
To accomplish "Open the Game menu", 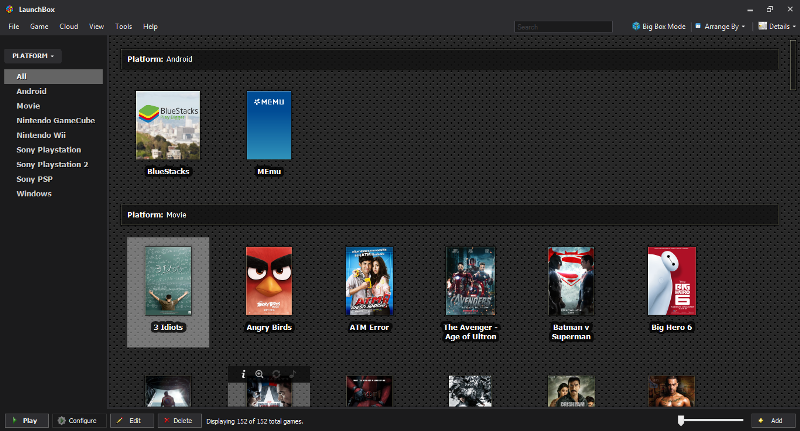I will coord(39,27).
